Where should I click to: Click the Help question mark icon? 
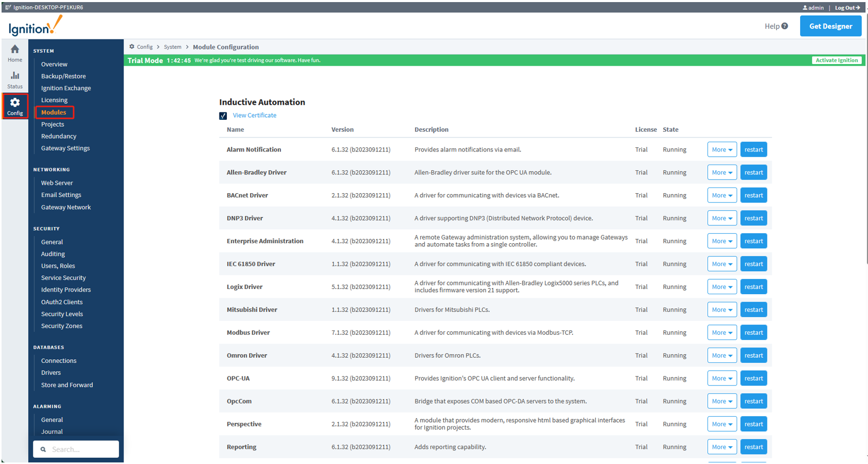coord(785,26)
